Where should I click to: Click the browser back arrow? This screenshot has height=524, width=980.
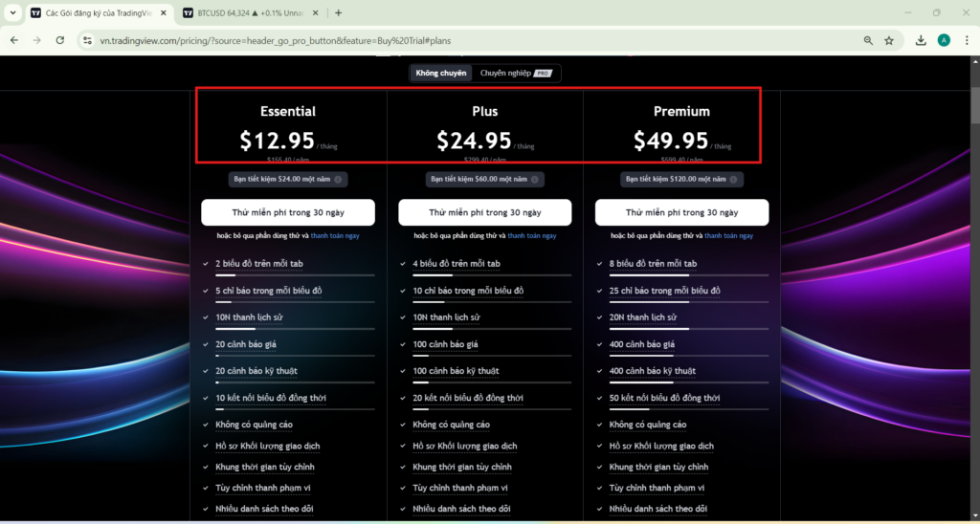pyautogui.click(x=14, y=40)
